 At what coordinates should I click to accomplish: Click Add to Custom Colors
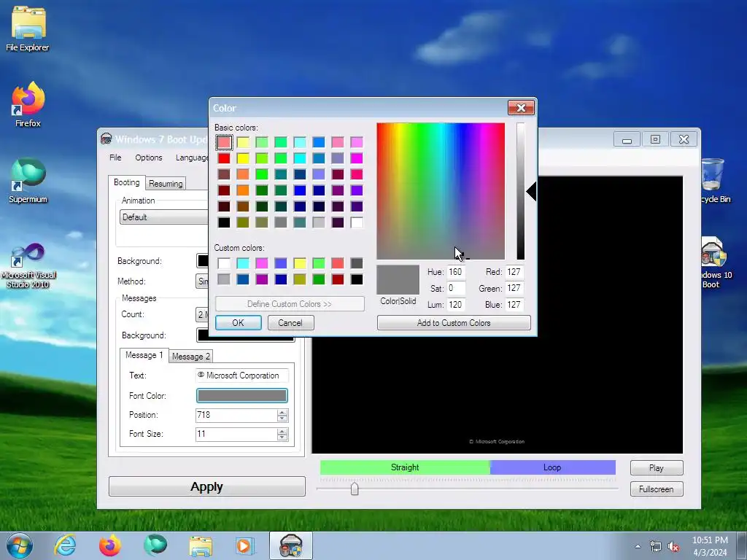click(x=454, y=323)
